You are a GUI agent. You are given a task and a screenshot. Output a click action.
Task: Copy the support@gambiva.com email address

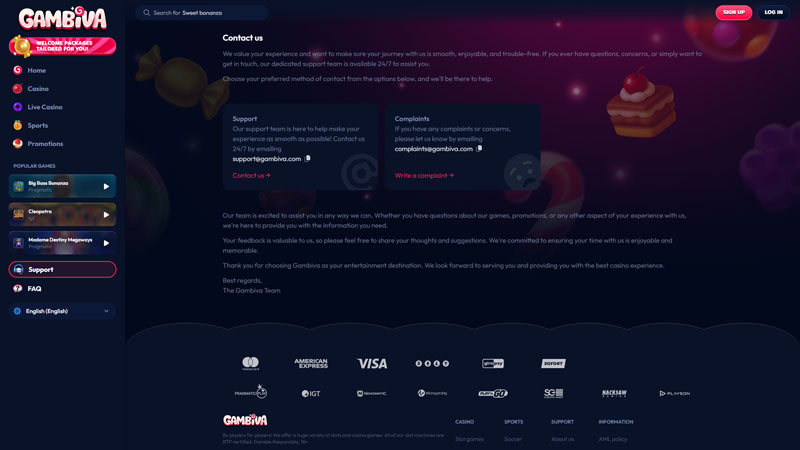308,158
